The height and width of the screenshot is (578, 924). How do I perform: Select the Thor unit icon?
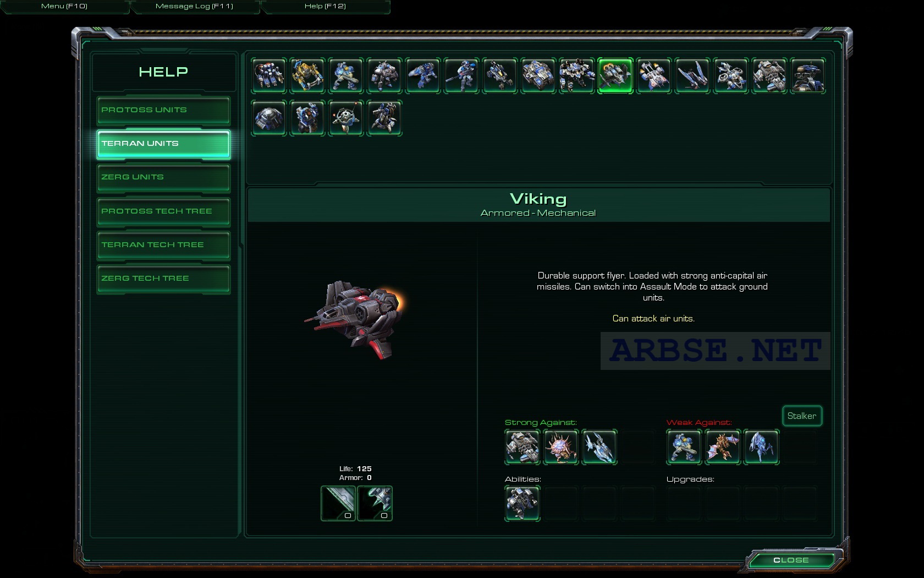(577, 75)
